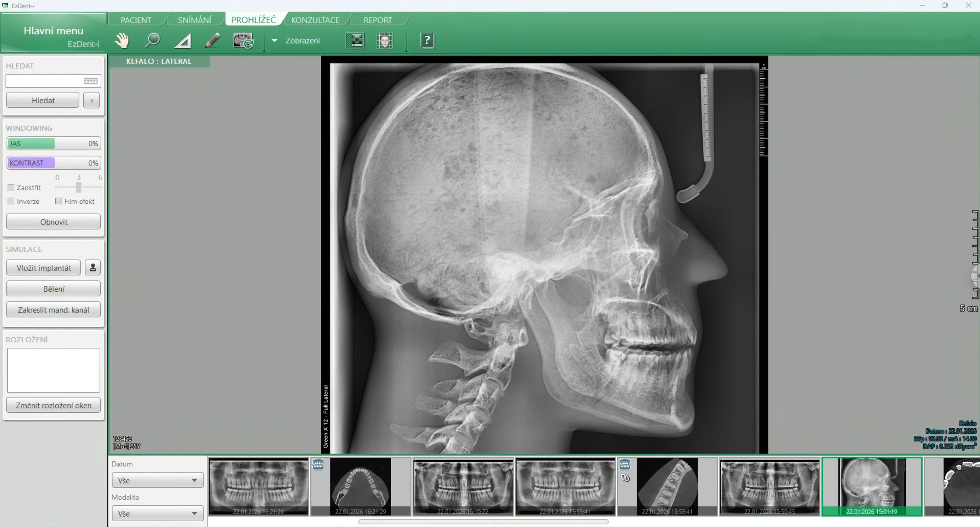Screen dimensions: 980x527
Task: Toggle the Inverze checkbox
Action: coord(11,201)
